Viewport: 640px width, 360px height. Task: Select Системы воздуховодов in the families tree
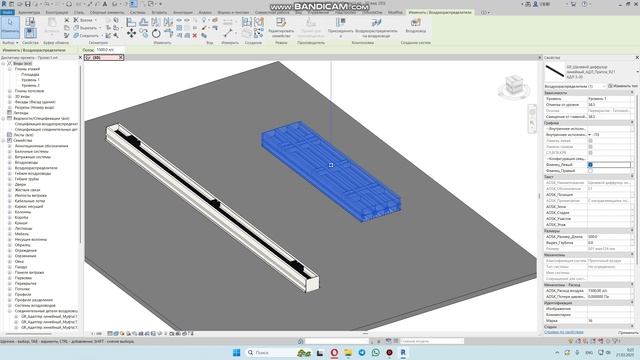[x=35, y=305]
